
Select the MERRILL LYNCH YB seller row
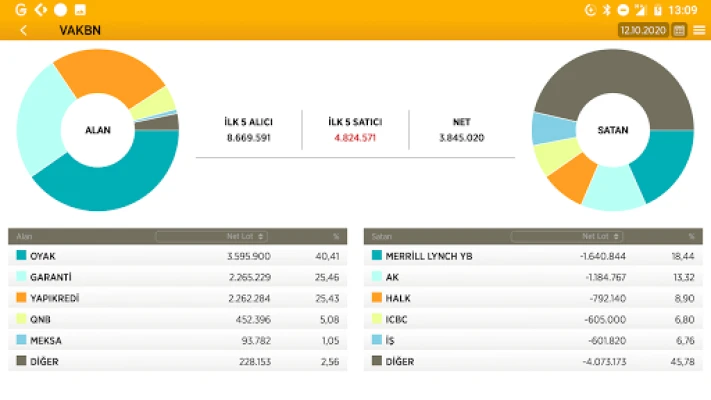[535, 256]
